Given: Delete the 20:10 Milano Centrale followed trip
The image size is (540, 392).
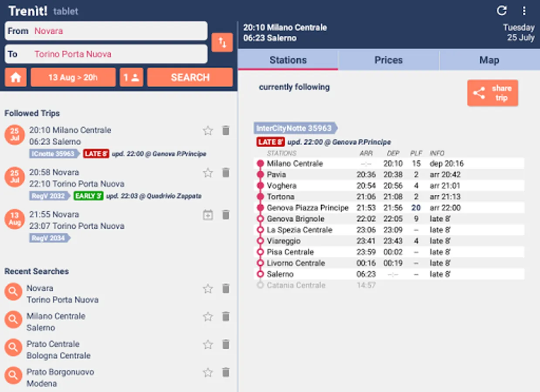Looking at the screenshot, I should pos(226,130).
